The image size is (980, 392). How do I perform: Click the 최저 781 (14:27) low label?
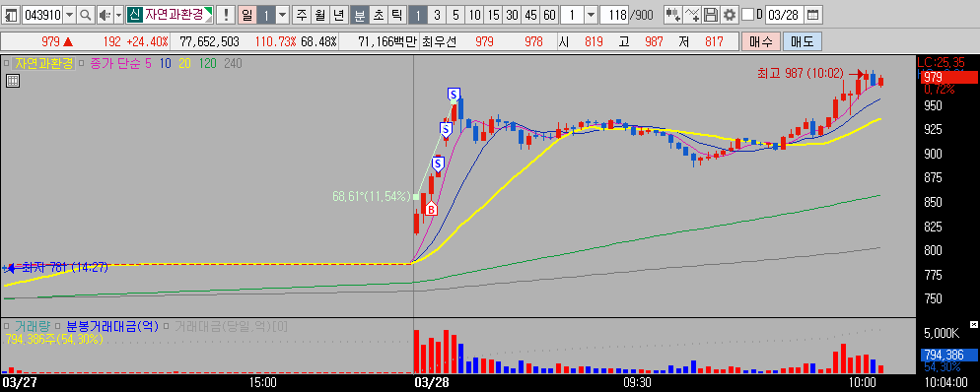pyautogui.click(x=64, y=267)
